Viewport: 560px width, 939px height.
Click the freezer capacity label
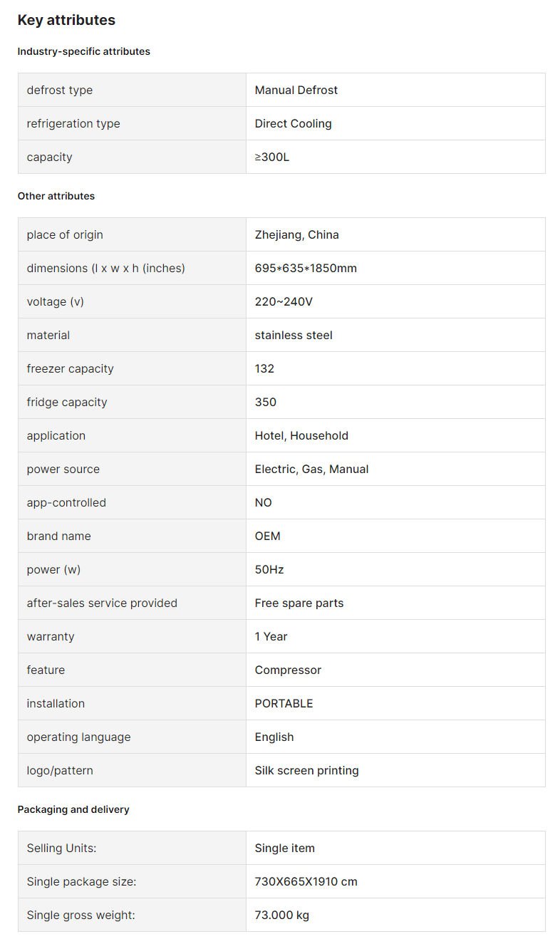click(x=71, y=368)
